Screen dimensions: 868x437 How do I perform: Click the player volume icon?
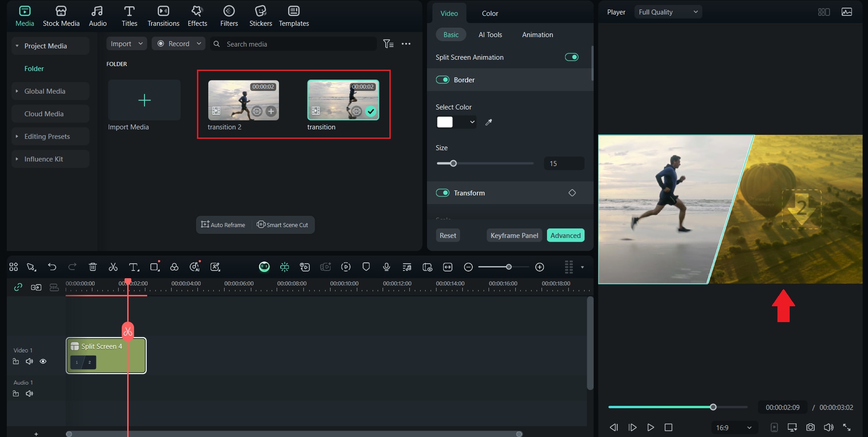829,427
